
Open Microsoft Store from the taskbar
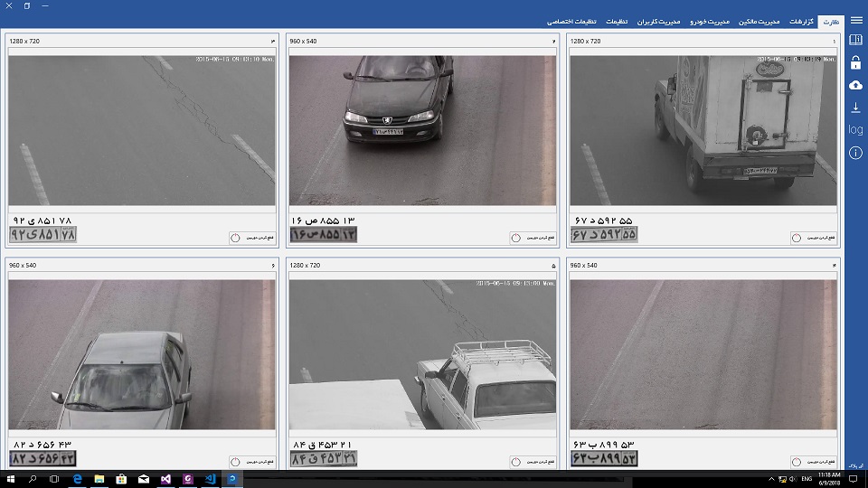tap(121, 479)
